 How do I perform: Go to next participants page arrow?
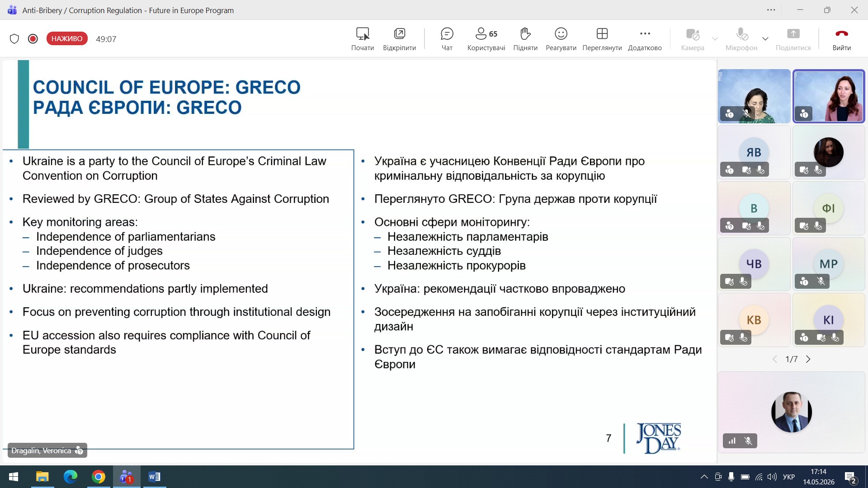click(808, 359)
